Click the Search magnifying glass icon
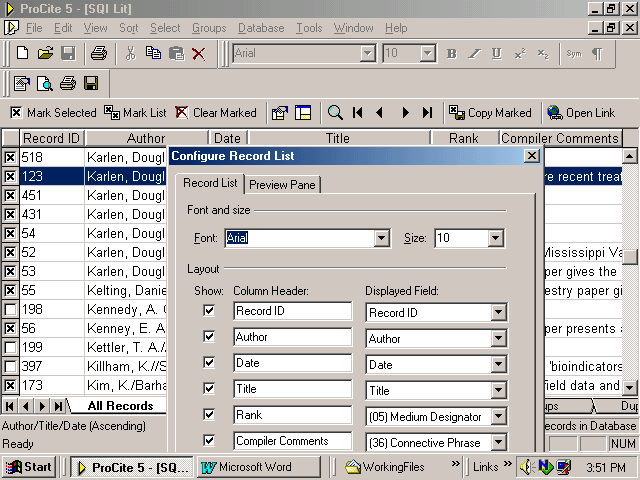The height and width of the screenshot is (480, 640). click(x=335, y=113)
